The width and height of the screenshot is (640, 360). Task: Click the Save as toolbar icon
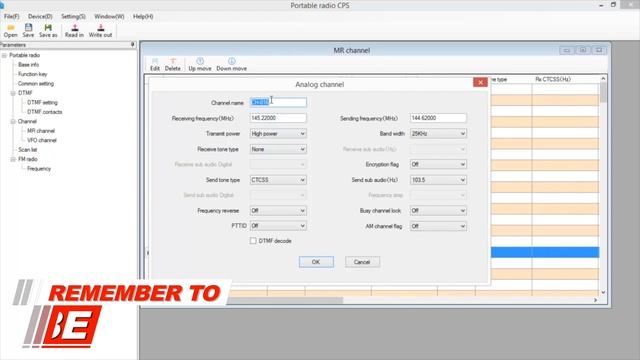pos(48,31)
